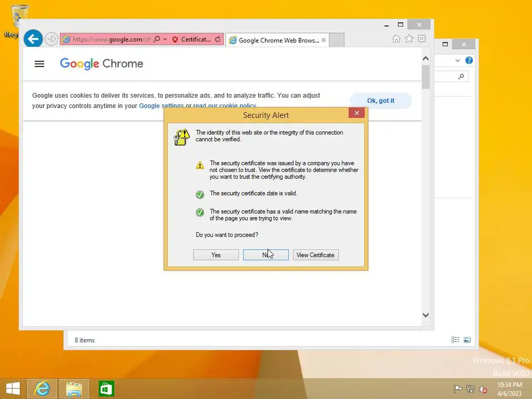532x399 pixels.
Task: Close the Google Chrome Web Browser tab
Action: pyautogui.click(x=324, y=40)
